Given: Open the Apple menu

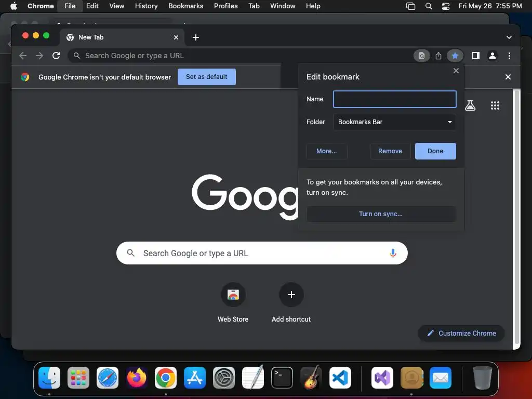Looking at the screenshot, I should coord(14,6).
